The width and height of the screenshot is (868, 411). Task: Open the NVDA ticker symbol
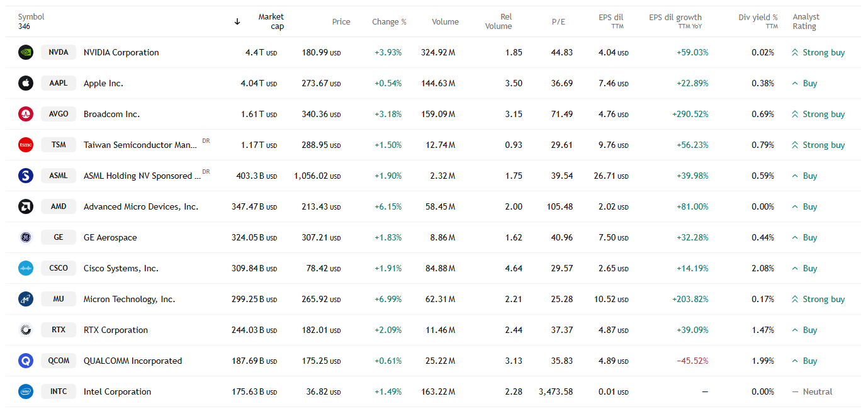tap(59, 52)
